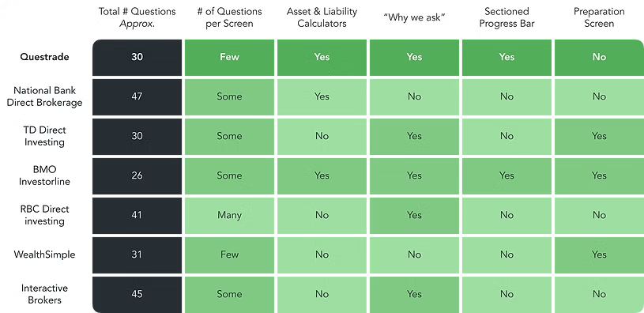Click the 'Preparation Screen' column header
644x313 pixels.
pos(599,17)
